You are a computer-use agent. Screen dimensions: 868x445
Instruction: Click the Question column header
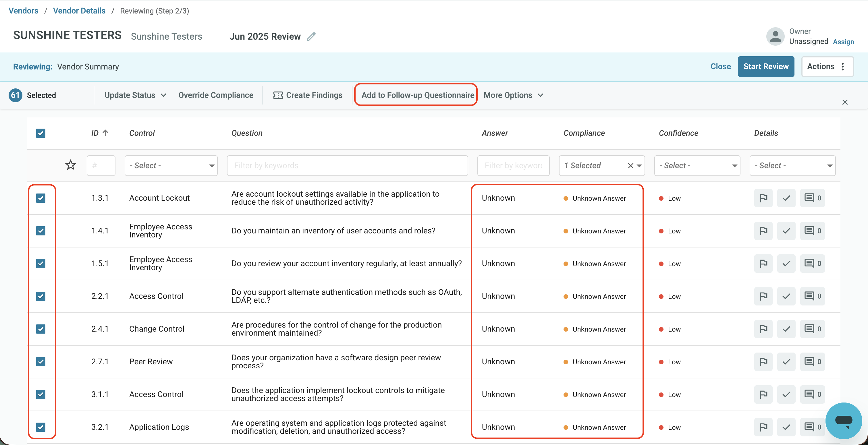(x=247, y=133)
